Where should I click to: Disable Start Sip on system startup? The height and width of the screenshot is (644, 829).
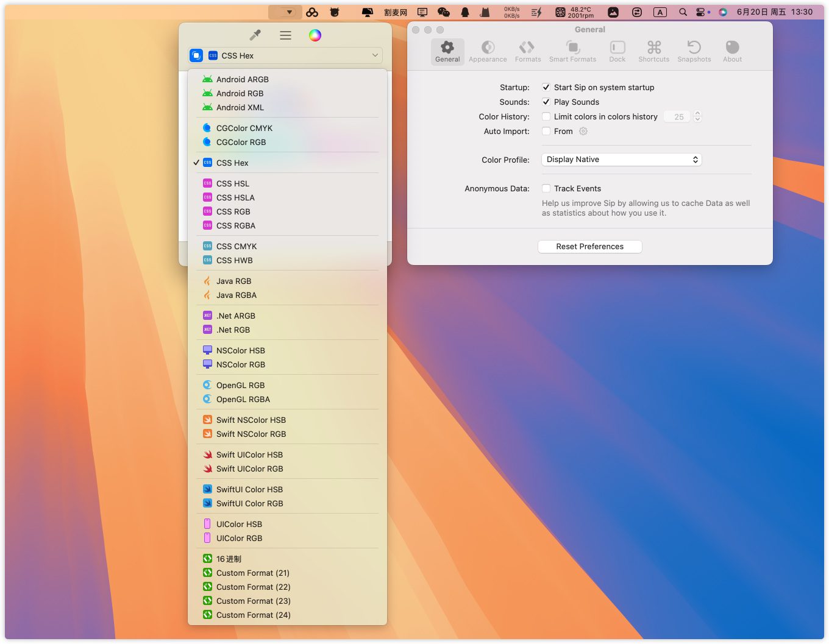[546, 87]
